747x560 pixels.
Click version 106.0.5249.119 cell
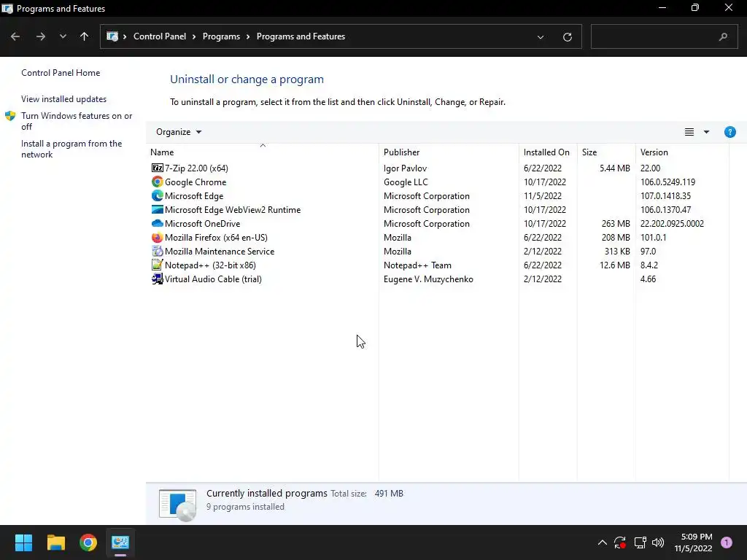(x=667, y=182)
